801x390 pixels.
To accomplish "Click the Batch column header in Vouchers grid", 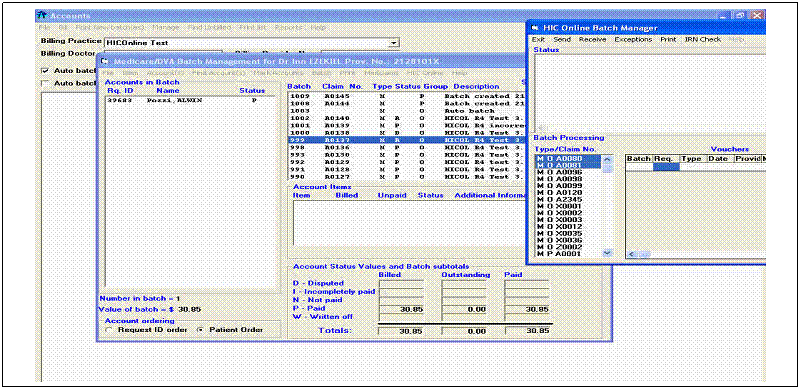I will (x=639, y=159).
